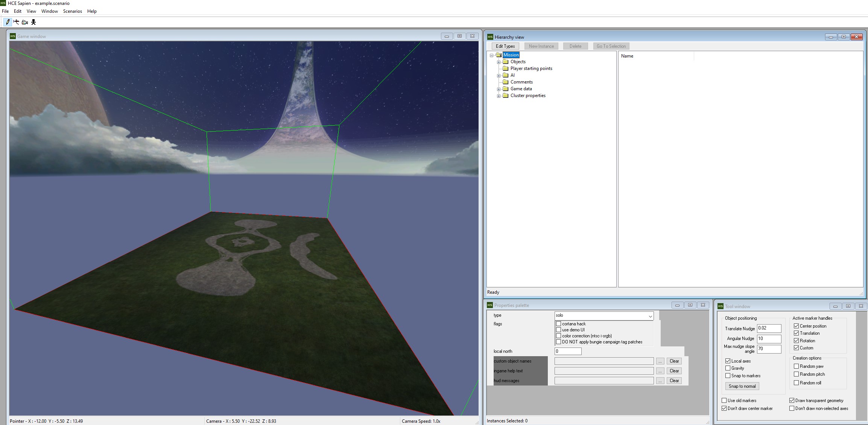
Task: Open the Scenarios menu
Action: pyautogui.click(x=73, y=11)
